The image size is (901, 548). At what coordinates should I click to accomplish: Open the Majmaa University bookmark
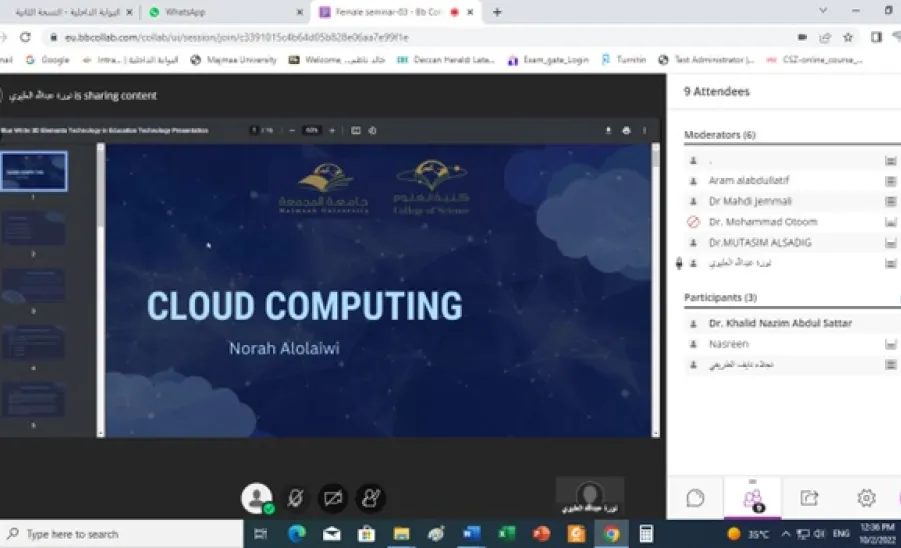point(233,60)
